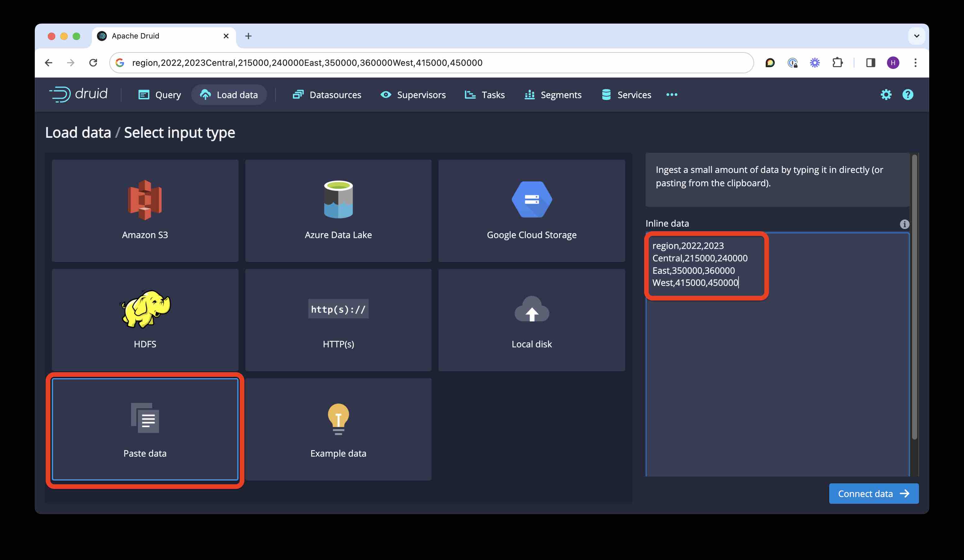Click the Inline data info icon
The width and height of the screenshot is (964, 560).
(904, 224)
